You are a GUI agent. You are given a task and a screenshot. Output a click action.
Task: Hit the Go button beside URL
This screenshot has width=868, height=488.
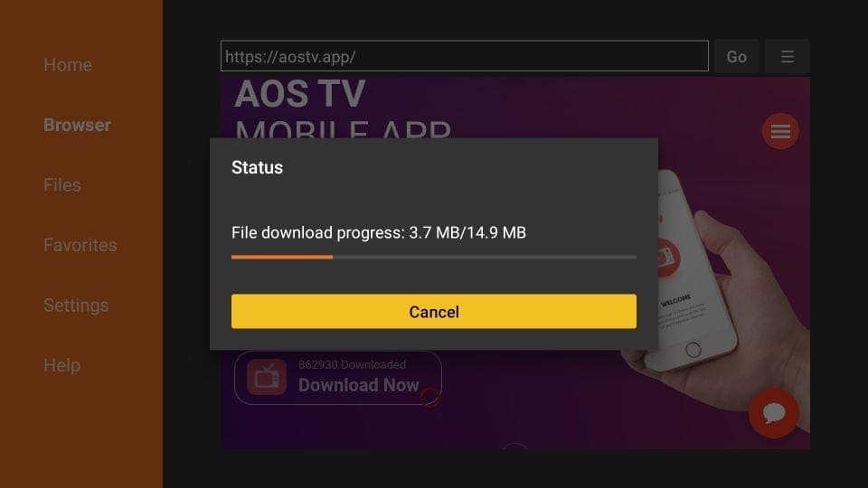[736, 56]
